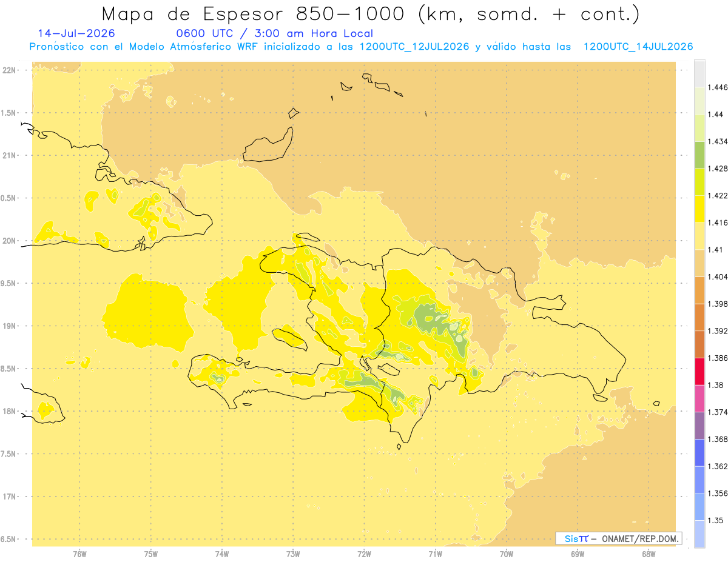Click the 1.386 colorbar value

point(717,358)
